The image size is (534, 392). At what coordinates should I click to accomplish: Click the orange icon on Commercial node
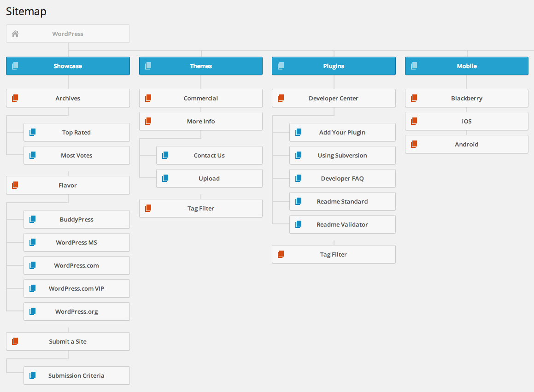(148, 98)
